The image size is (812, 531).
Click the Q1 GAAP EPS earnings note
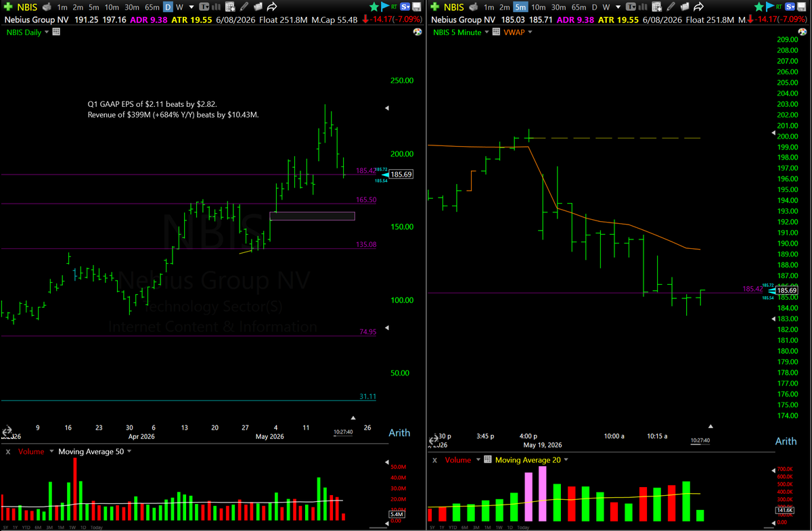pyautogui.click(x=173, y=110)
